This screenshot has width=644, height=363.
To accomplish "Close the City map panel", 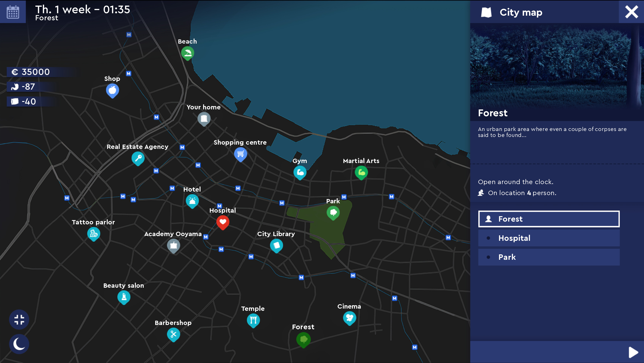I will click(631, 12).
